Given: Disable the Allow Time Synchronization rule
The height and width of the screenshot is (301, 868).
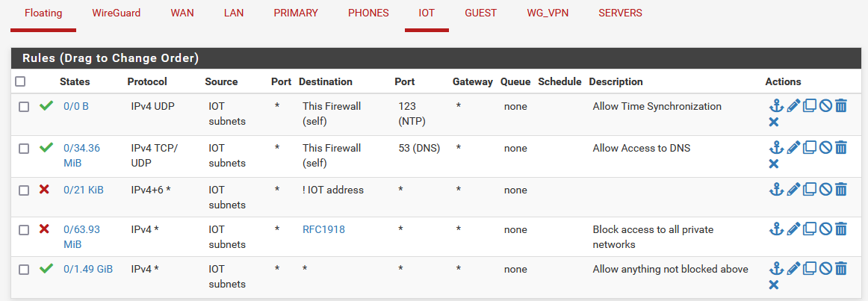Looking at the screenshot, I should (x=825, y=105).
